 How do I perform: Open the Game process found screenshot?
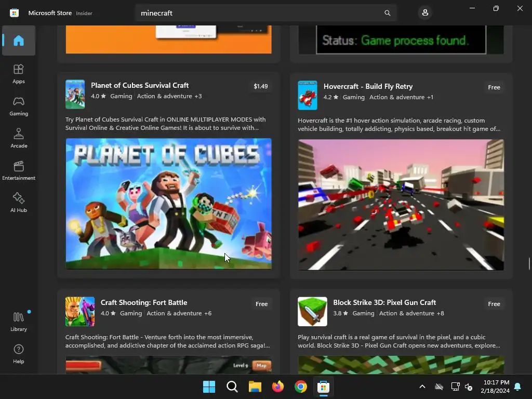tap(401, 39)
